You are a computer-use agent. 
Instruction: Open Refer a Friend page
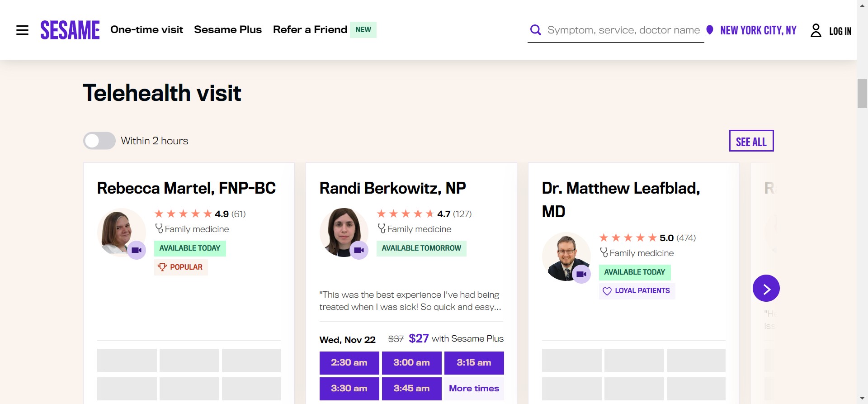[x=310, y=29]
